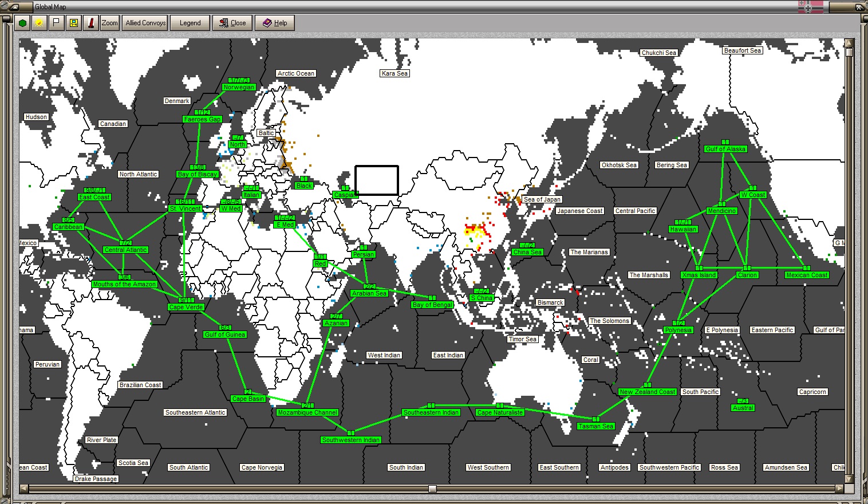This screenshot has height=504, width=868.
Task: Select the Hawaiian zone label
Action: pos(683,229)
